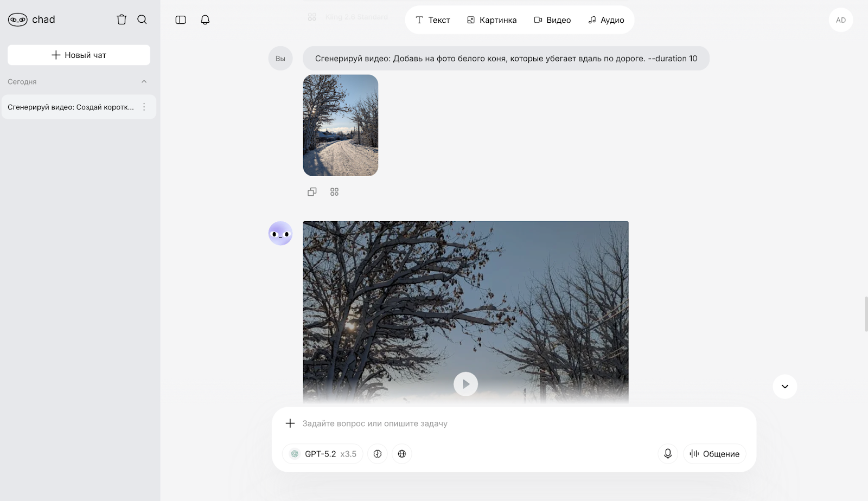Click the microphone voice input icon
868x501 pixels.
(668, 454)
